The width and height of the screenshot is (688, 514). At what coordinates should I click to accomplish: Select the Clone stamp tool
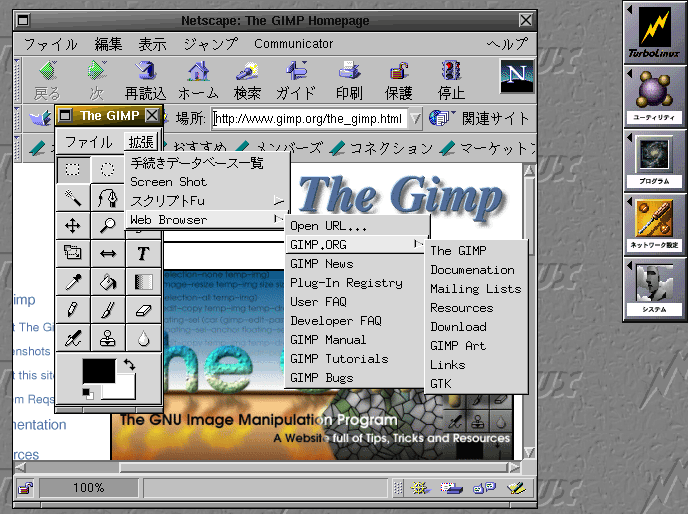[x=108, y=338]
